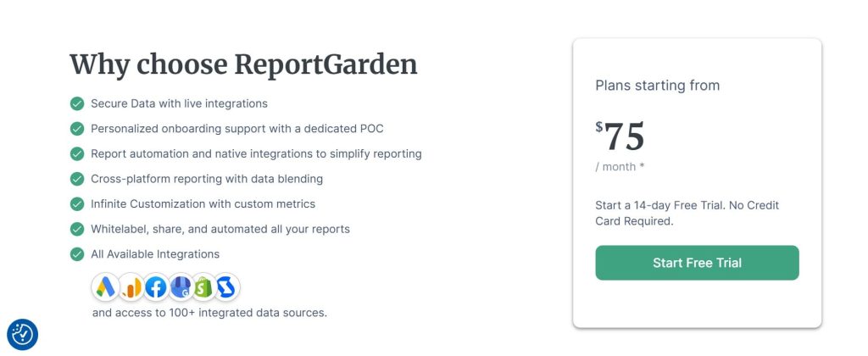Click checkmark beside Cross-platform reporting
Viewport: 868px width, 356px height.
tap(76, 179)
